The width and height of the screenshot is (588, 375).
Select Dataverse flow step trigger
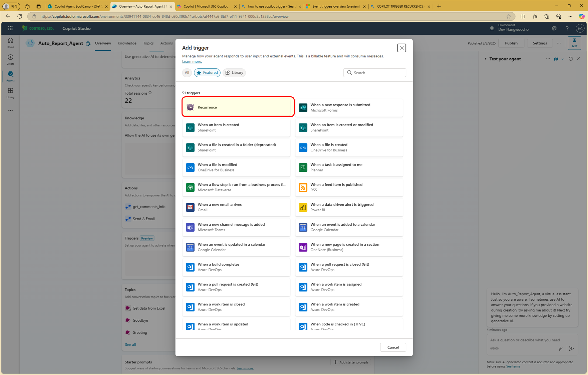coord(236,187)
